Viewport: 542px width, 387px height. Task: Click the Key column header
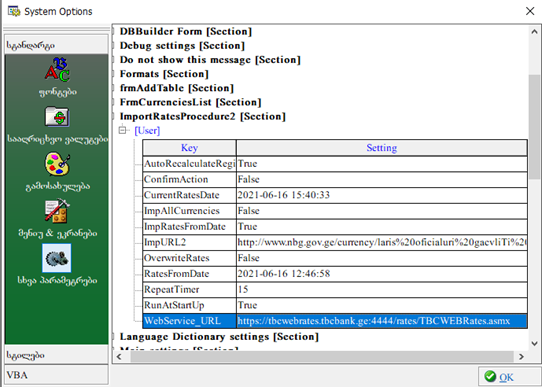(189, 148)
